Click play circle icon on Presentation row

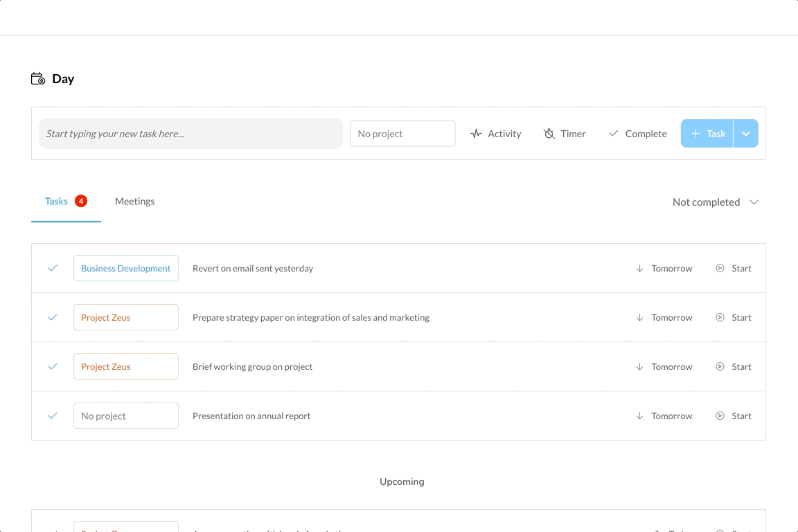tap(720, 416)
